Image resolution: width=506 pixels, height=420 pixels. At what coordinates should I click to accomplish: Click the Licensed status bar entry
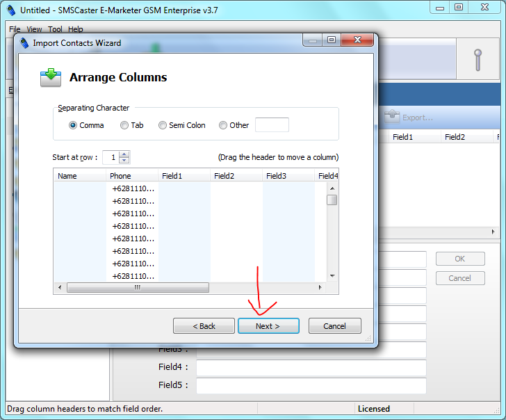(374, 409)
